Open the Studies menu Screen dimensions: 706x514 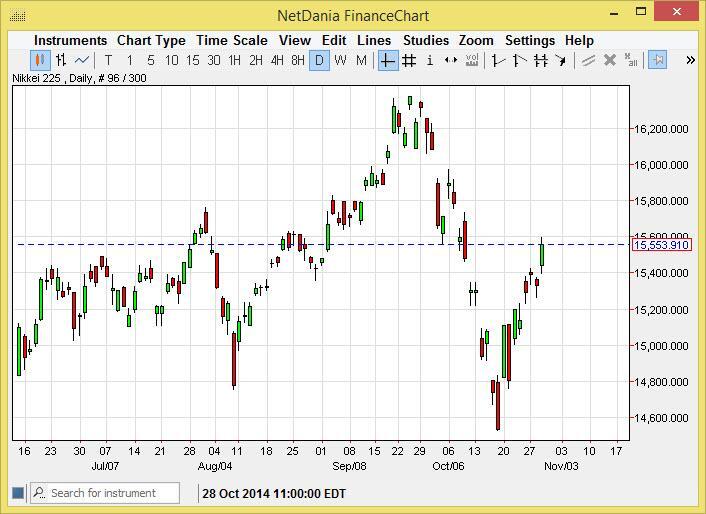coord(426,40)
